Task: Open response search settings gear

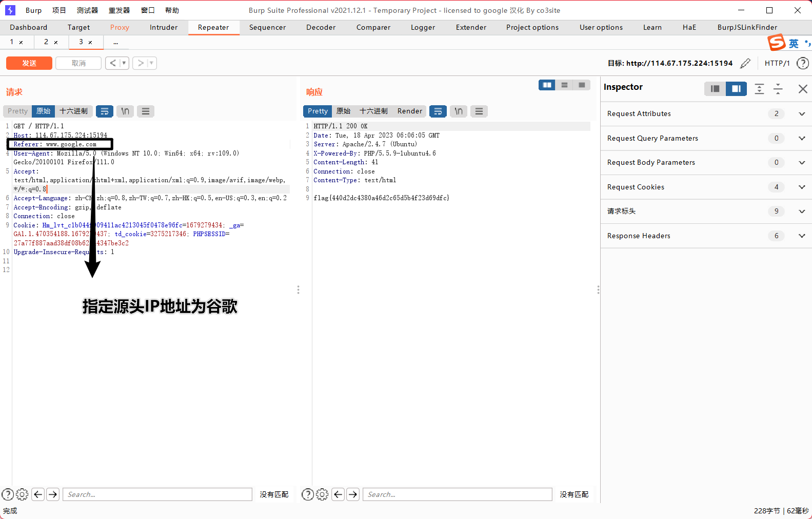Action: 322,494
